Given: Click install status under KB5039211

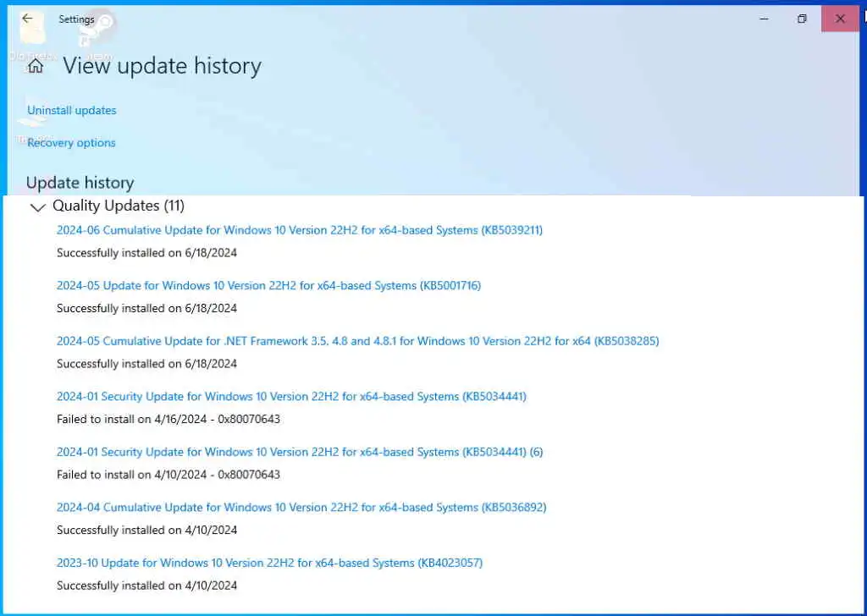Looking at the screenshot, I should pyautogui.click(x=147, y=253).
